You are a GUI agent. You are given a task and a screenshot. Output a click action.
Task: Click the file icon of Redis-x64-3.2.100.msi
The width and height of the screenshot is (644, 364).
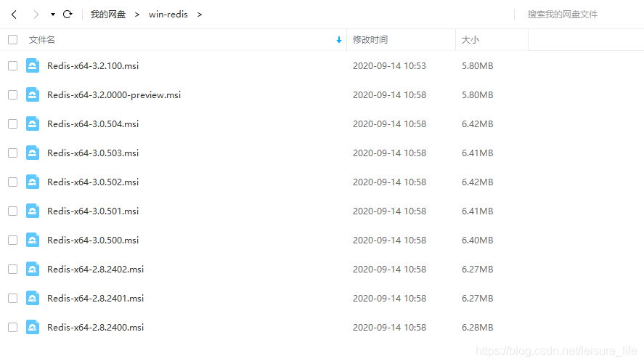click(x=33, y=65)
